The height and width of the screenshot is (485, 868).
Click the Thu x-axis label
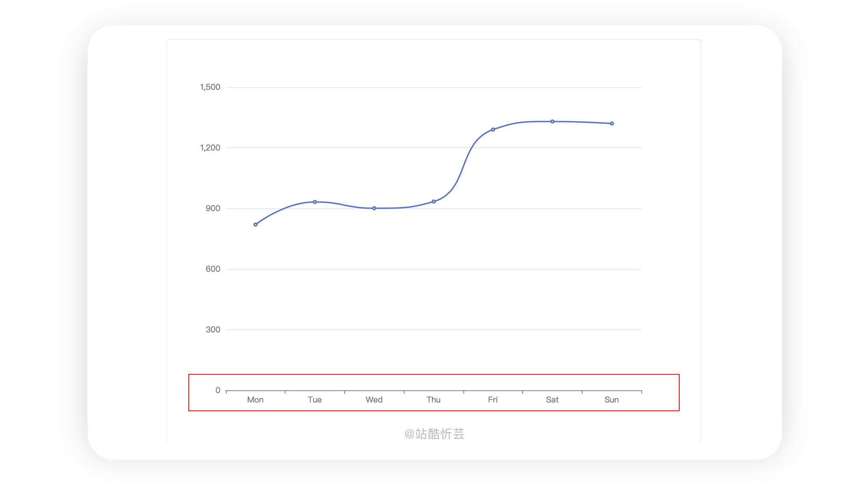(x=434, y=400)
